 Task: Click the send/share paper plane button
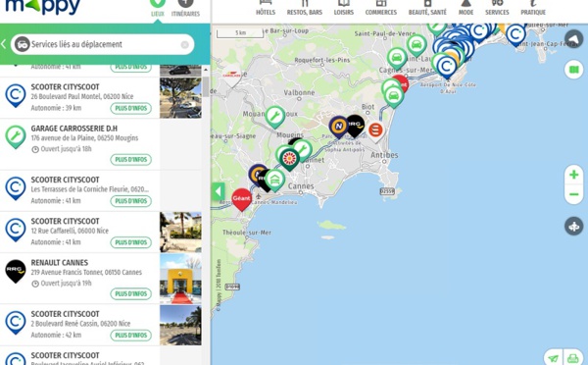(x=553, y=358)
